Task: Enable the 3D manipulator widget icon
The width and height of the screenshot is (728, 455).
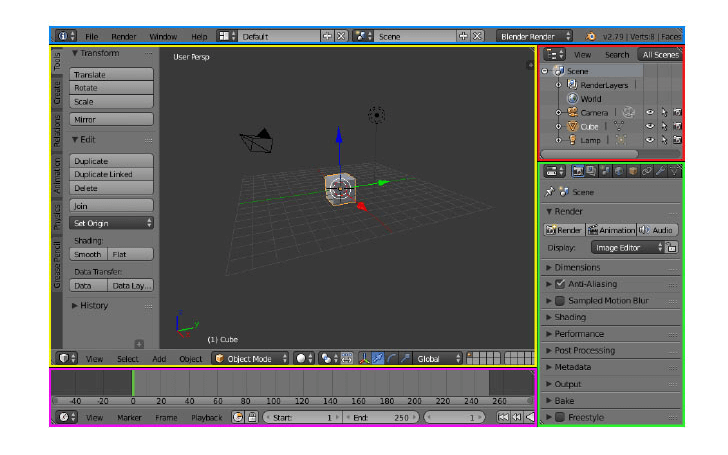Action: point(364,358)
